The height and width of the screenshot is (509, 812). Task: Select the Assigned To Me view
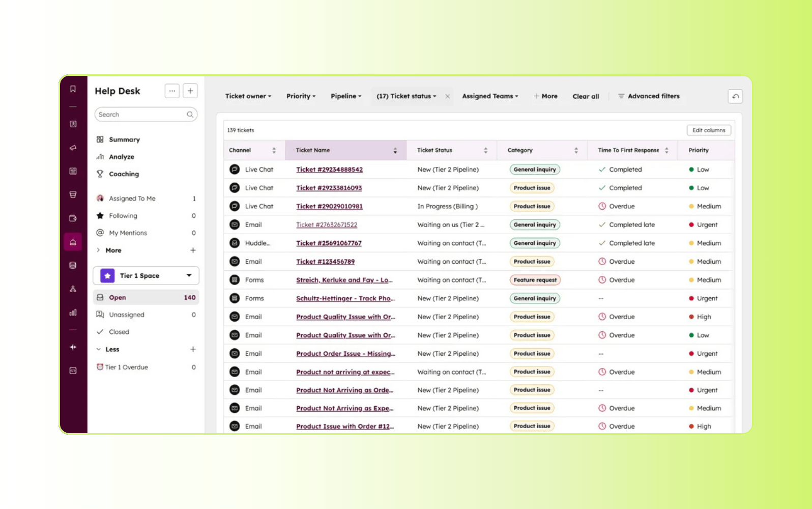tap(146, 199)
